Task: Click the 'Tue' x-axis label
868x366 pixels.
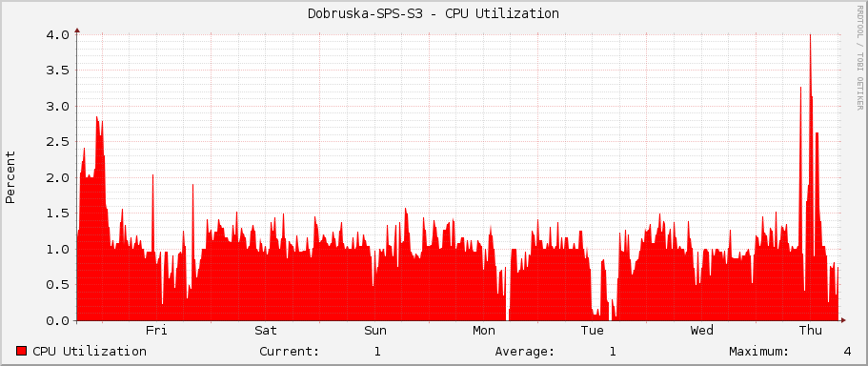Action: [x=593, y=331]
